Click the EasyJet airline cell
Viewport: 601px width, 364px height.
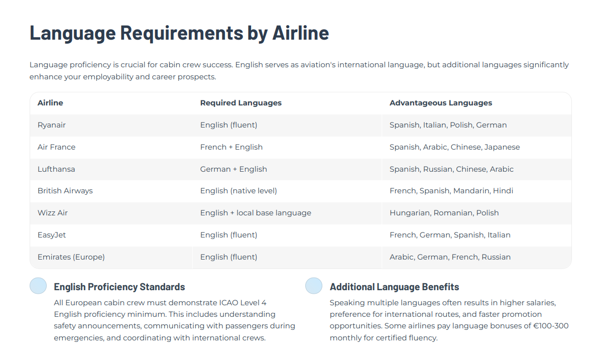point(52,235)
